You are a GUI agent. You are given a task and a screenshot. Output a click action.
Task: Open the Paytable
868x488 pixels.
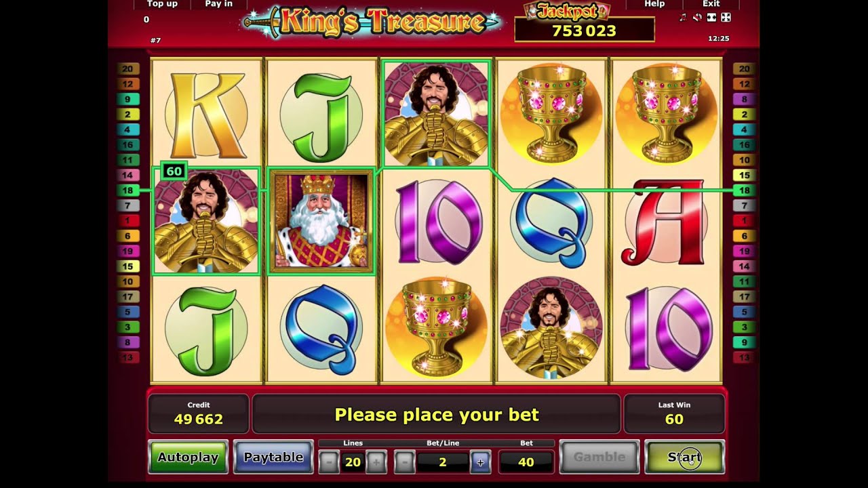coord(273,457)
